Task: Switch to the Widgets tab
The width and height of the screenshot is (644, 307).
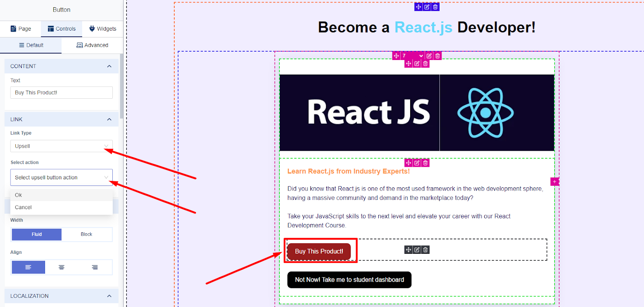Action: click(103, 29)
